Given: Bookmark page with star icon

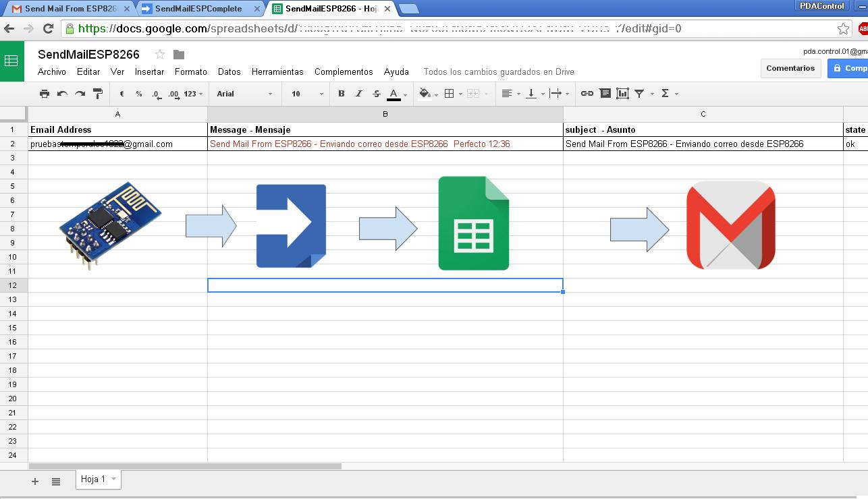Looking at the screenshot, I should 843,28.
